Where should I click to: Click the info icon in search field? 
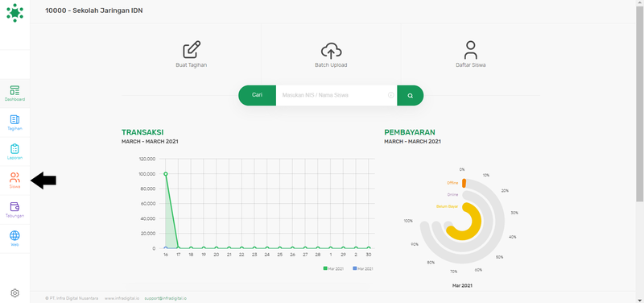[x=391, y=95]
